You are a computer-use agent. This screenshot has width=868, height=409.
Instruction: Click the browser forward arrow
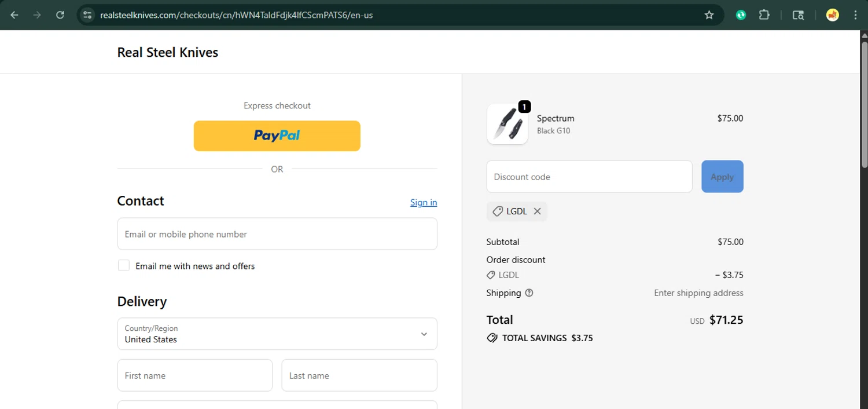click(x=38, y=15)
